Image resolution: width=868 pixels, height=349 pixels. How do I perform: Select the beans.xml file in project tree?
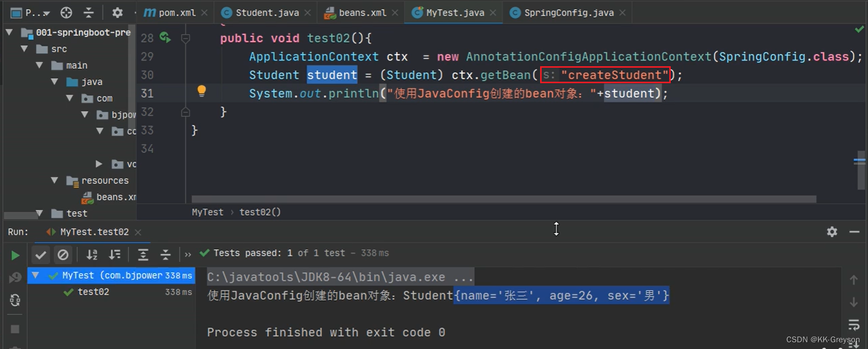(x=109, y=197)
